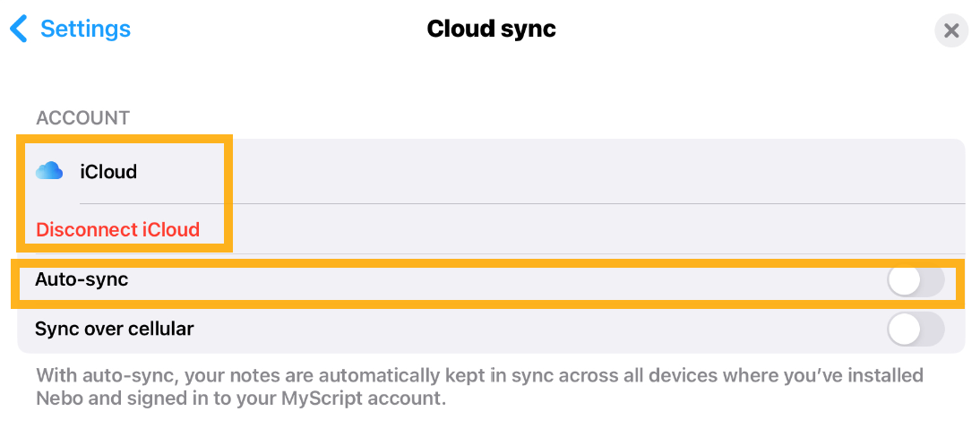The width and height of the screenshot is (980, 437).
Task: Select the iCloud account label
Action: point(108,172)
